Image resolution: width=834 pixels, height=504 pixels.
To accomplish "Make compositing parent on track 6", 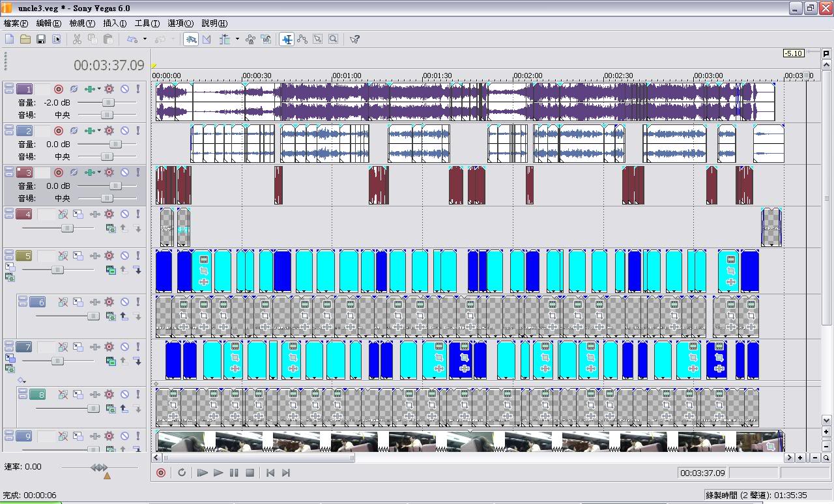I will tap(124, 316).
